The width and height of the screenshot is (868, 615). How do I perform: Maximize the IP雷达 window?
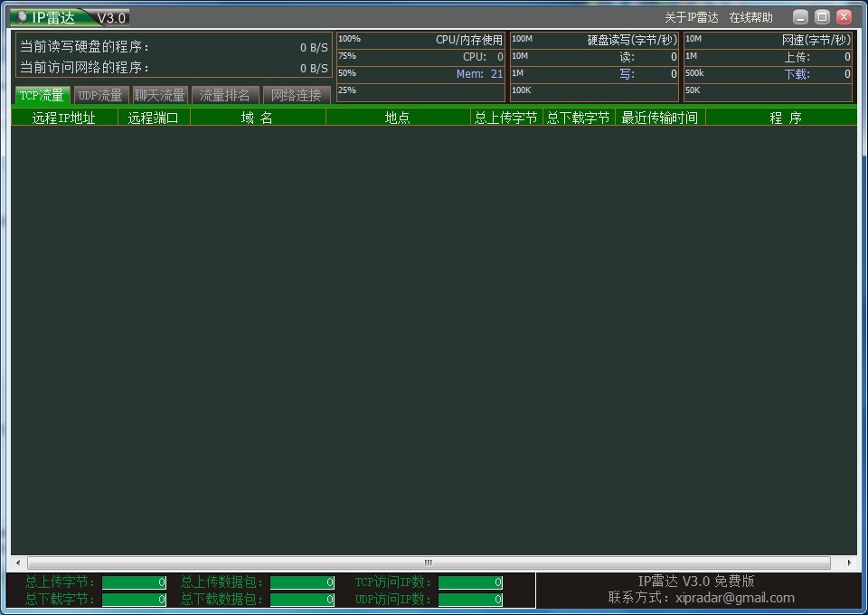(x=822, y=17)
